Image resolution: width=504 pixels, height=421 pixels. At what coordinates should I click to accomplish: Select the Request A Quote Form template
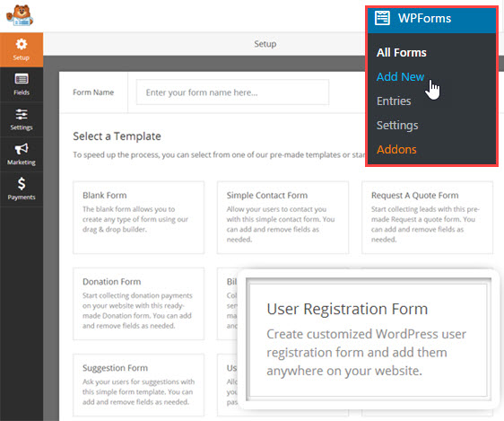coord(427,217)
